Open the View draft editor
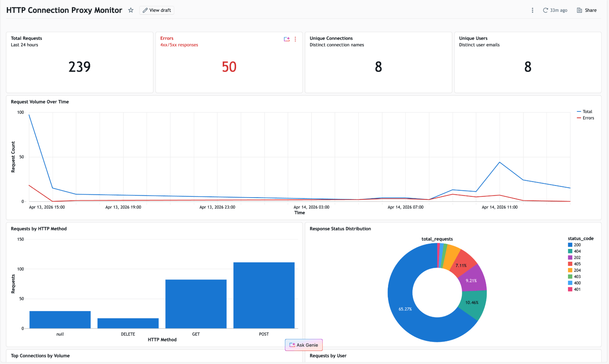 (x=157, y=10)
